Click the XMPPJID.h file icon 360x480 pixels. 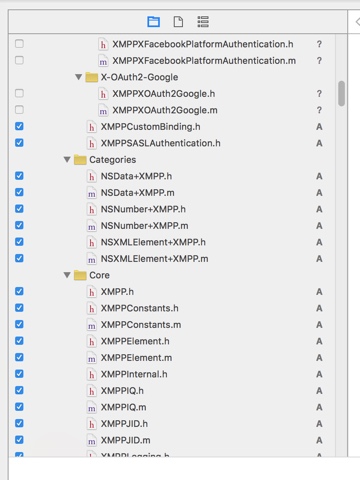91,424
